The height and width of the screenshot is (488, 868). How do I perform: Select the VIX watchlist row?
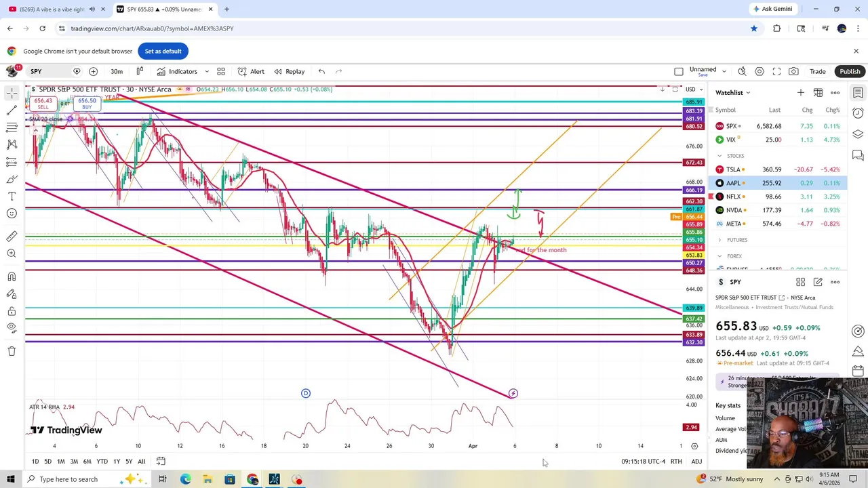point(778,140)
